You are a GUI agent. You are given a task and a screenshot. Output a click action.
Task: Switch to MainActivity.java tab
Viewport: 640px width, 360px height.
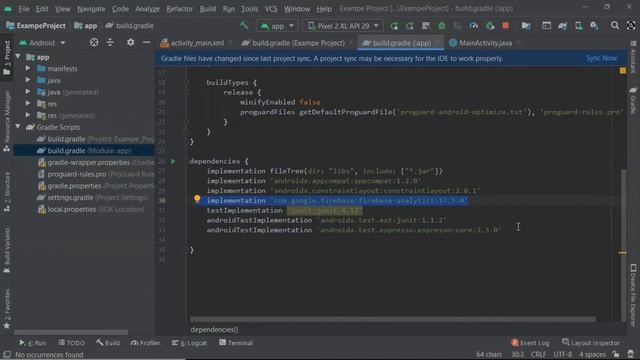pyautogui.click(x=485, y=43)
